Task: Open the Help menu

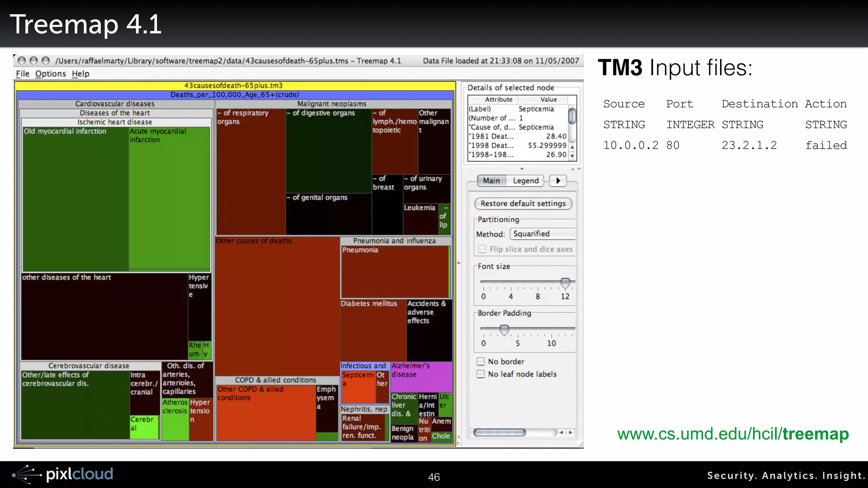Action: (x=81, y=74)
